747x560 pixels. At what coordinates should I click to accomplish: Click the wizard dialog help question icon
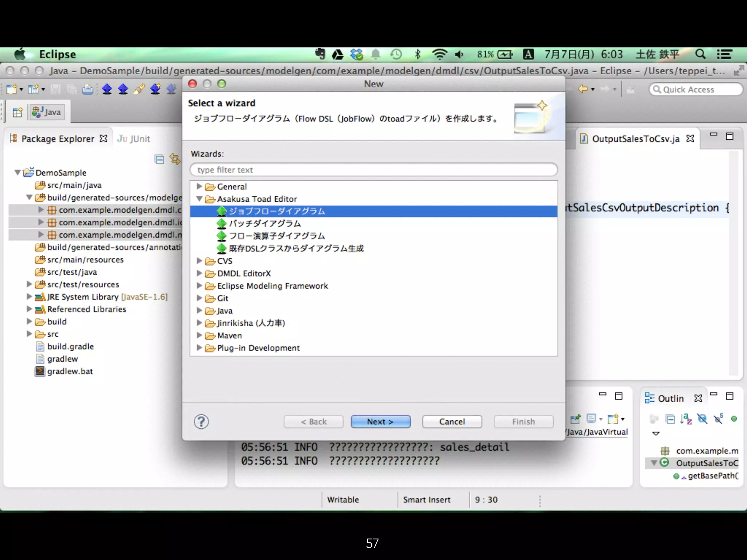point(201,422)
